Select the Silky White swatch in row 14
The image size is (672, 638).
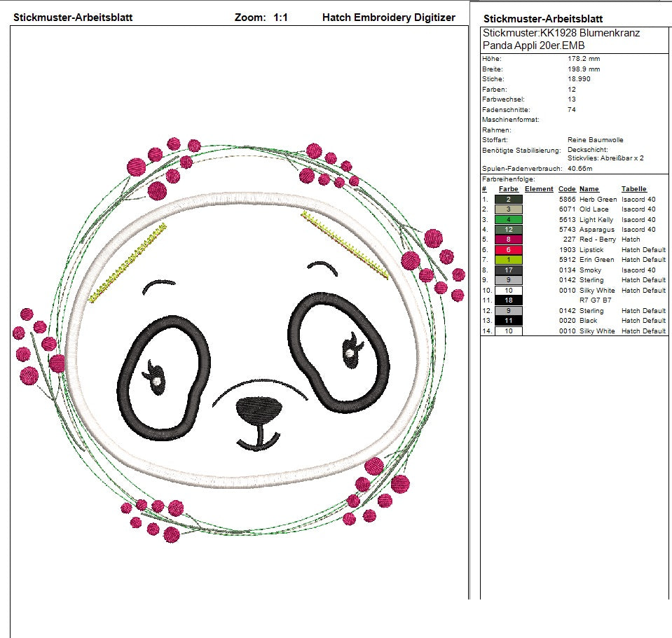point(508,331)
